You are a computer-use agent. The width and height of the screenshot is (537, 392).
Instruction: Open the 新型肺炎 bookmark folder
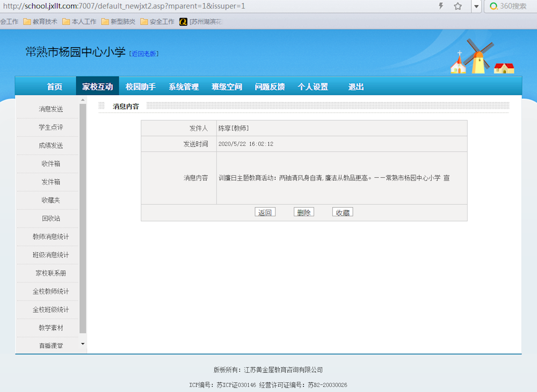pyautogui.click(x=119, y=21)
